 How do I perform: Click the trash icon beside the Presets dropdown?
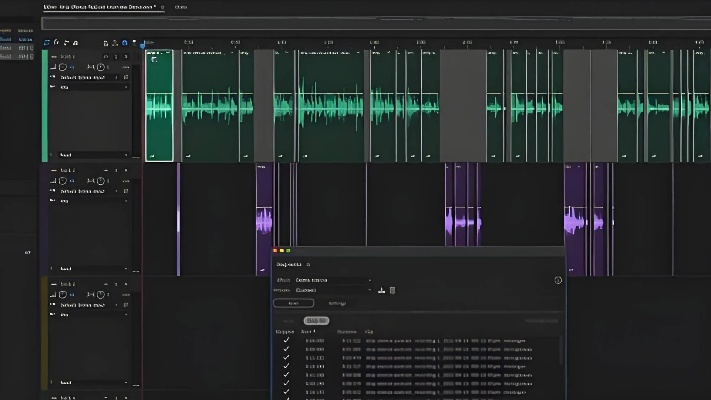(392, 290)
